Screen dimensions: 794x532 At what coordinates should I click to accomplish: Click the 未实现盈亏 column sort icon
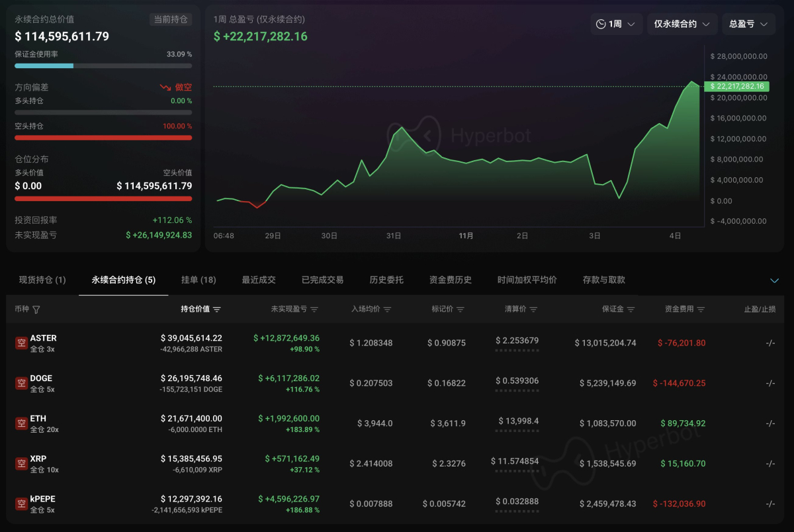coord(314,310)
